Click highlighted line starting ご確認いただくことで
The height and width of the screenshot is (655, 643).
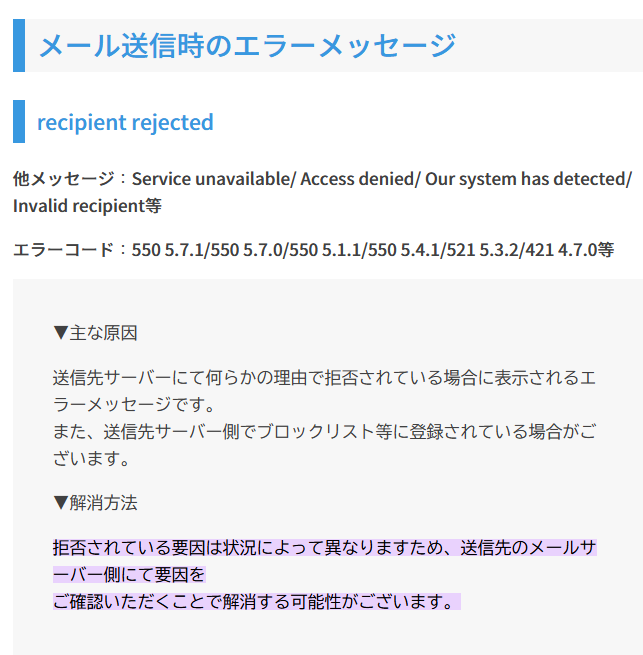[255, 602]
